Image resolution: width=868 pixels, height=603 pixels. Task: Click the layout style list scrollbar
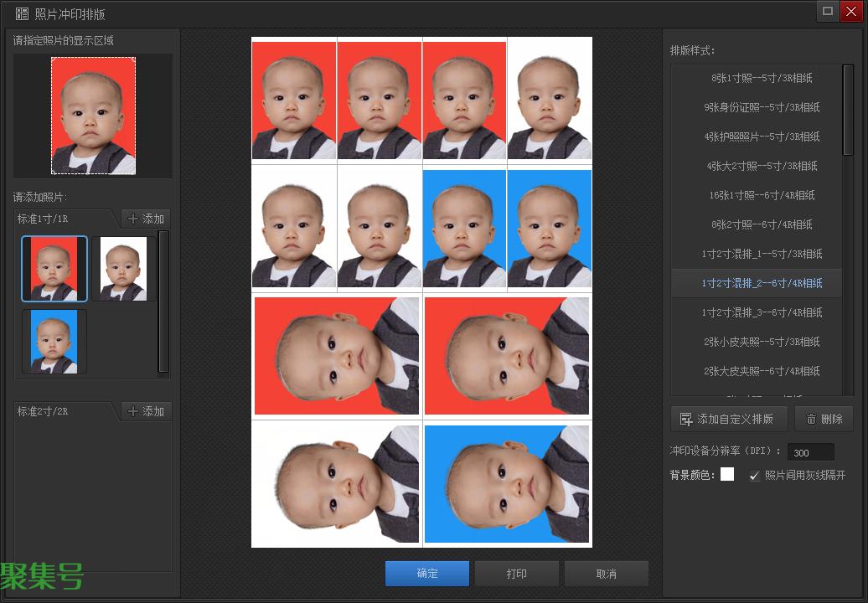[x=848, y=111]
